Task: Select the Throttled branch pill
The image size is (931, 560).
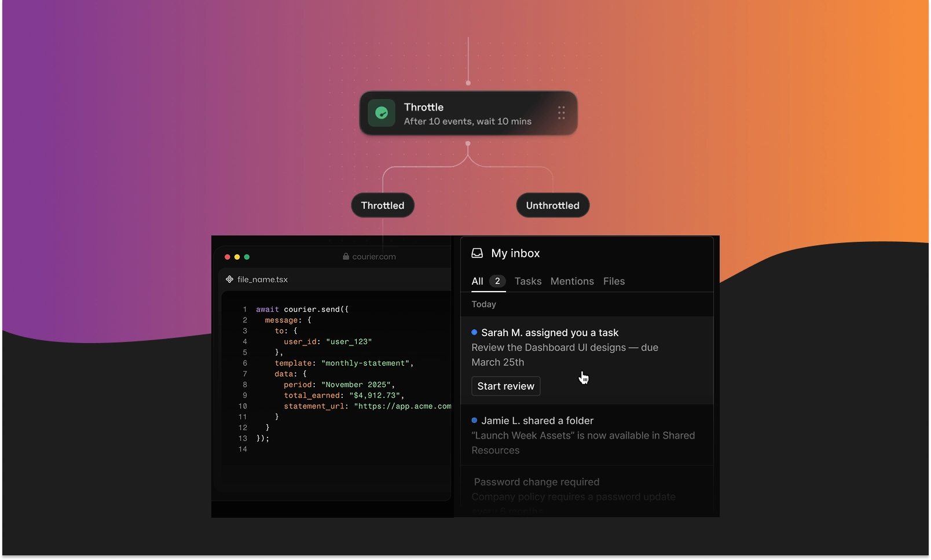Action: (x=382, y=205)
